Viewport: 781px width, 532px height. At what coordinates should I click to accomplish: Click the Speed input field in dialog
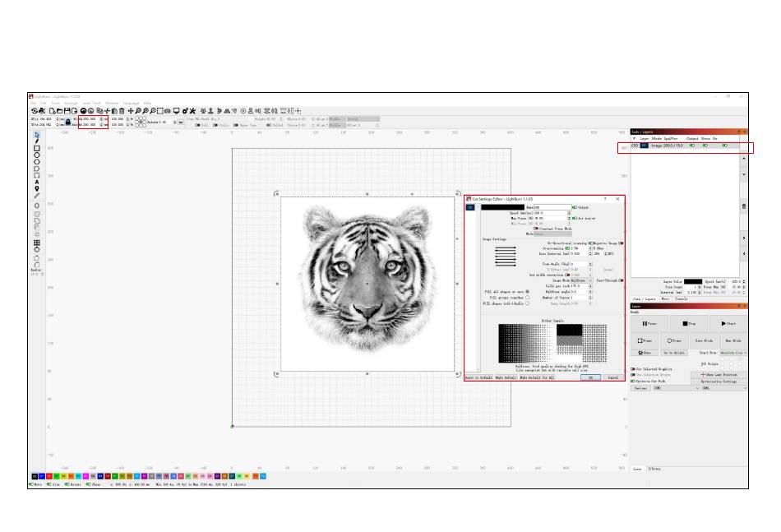point(548,212)
